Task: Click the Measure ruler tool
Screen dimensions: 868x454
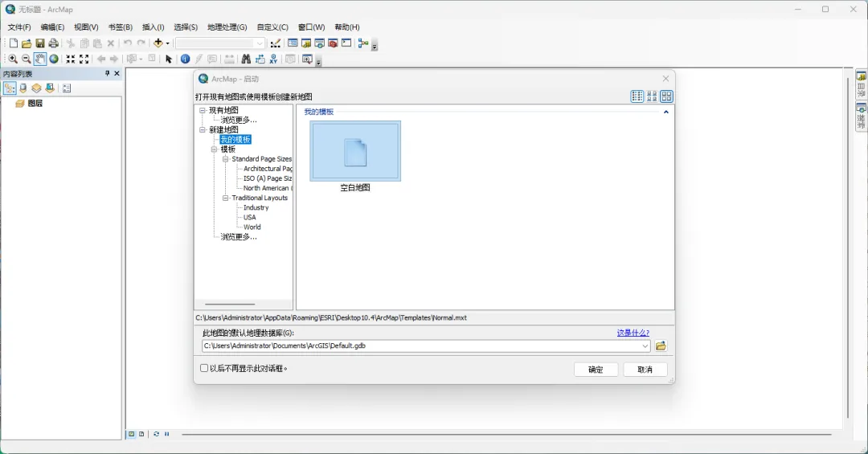Action: pyautogui.click(x=229, y=59)
